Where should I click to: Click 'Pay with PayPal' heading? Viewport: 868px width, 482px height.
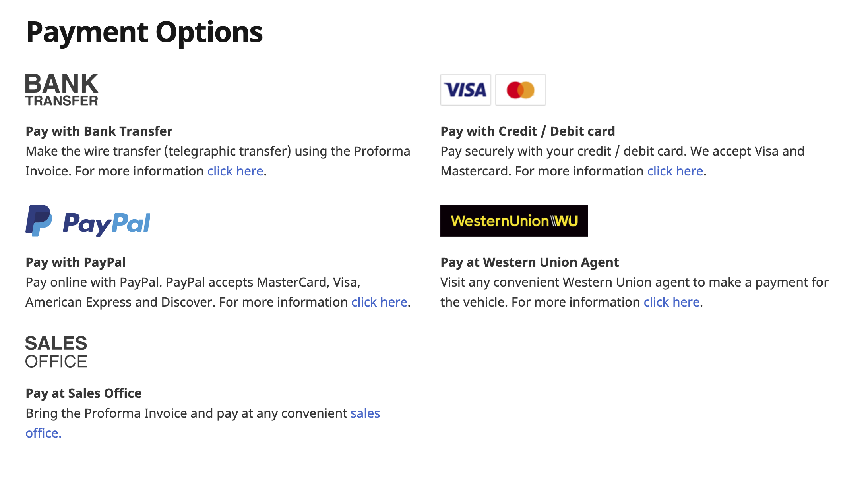(76, 262)
